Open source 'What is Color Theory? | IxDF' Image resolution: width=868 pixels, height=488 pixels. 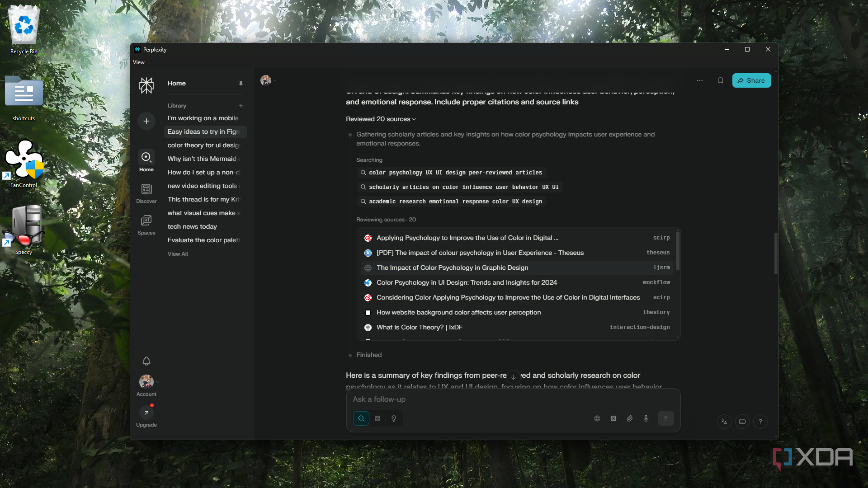[517, 328]
